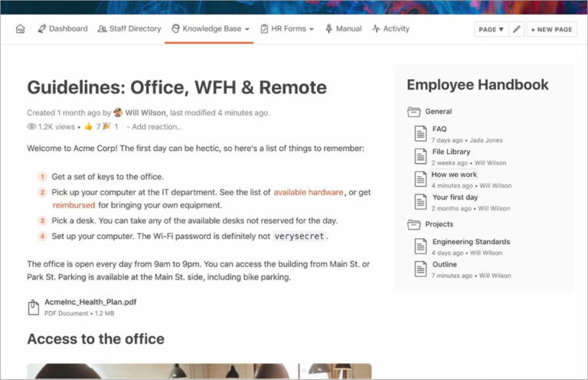The height and width of the screenshot is (380, 588).
Task: Click the Knowledge Base brain icon
Action: click(175, 29)
